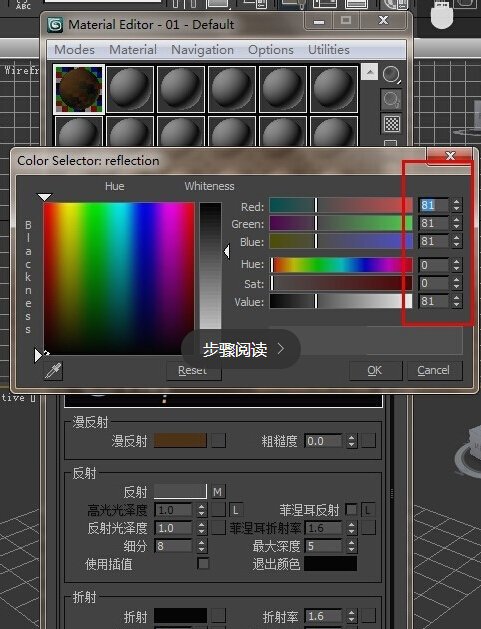
Task: Open the Utilities menu
Action: (x=329, y=50)
